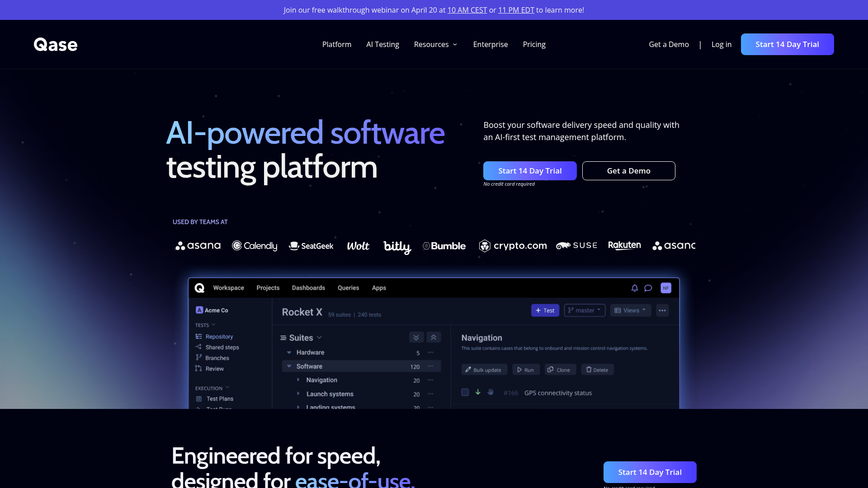Image resolution: width=868 pixels, height=488 pixels.
Task: Click the hero Get a Demo button
Action: pyautogui.click(x=628, y=171)
